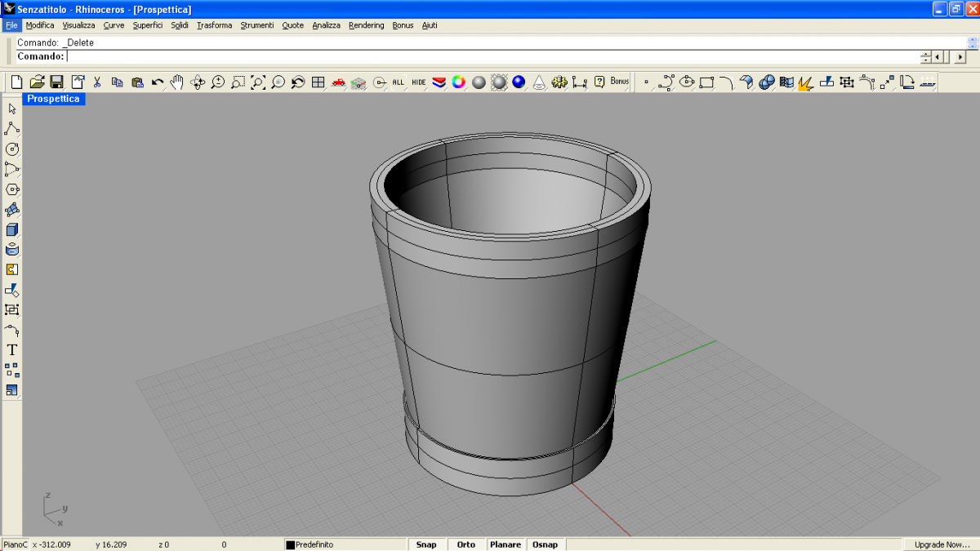The height and width of the screenshot is (551, 980).
Task: Click the Cut scissors icon
Action: (x=97, y=82)
